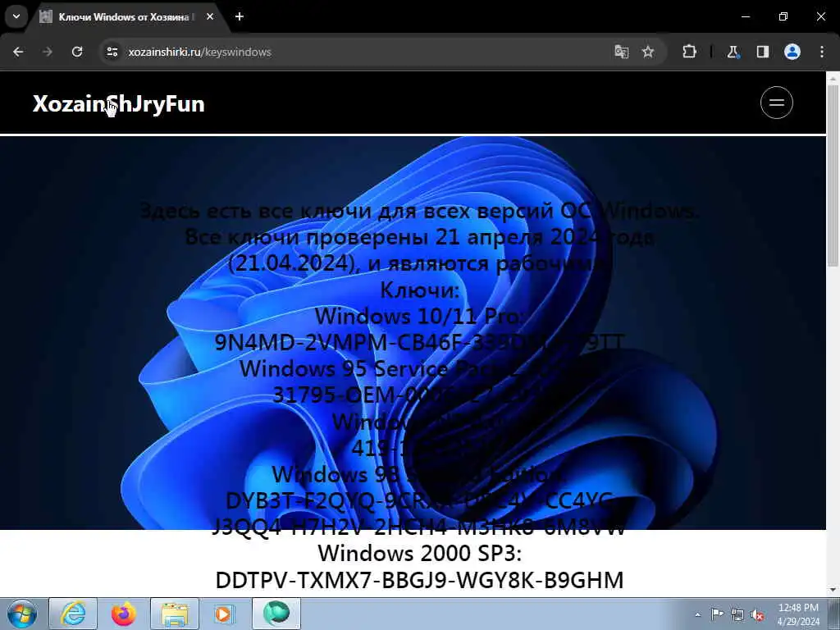Viewport: 840px width, 630px height.
Task: Launch Internet Explorer from taskbar
Action: (x=73, y=614)
